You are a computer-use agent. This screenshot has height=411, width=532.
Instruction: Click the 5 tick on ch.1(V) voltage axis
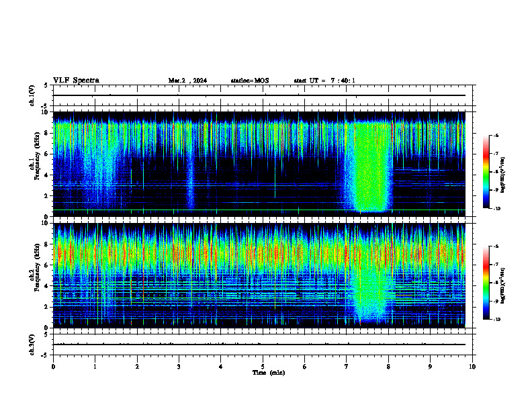(46, 85)
